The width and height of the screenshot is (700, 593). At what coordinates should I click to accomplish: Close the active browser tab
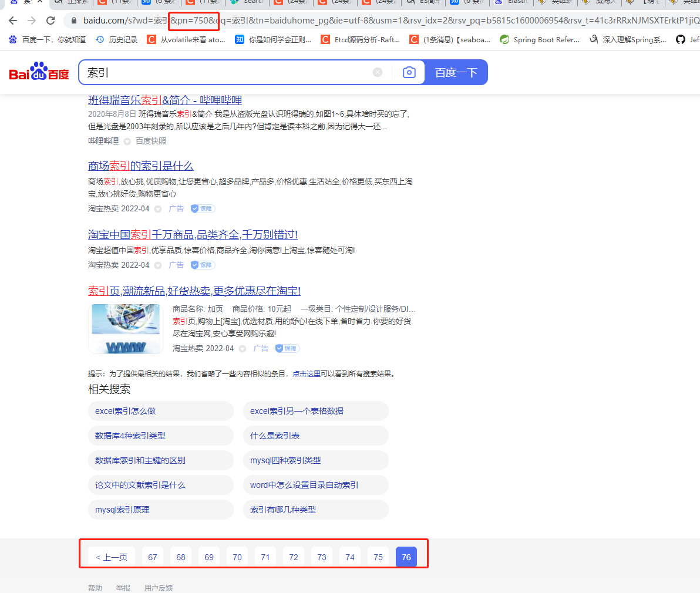point(40,2)
